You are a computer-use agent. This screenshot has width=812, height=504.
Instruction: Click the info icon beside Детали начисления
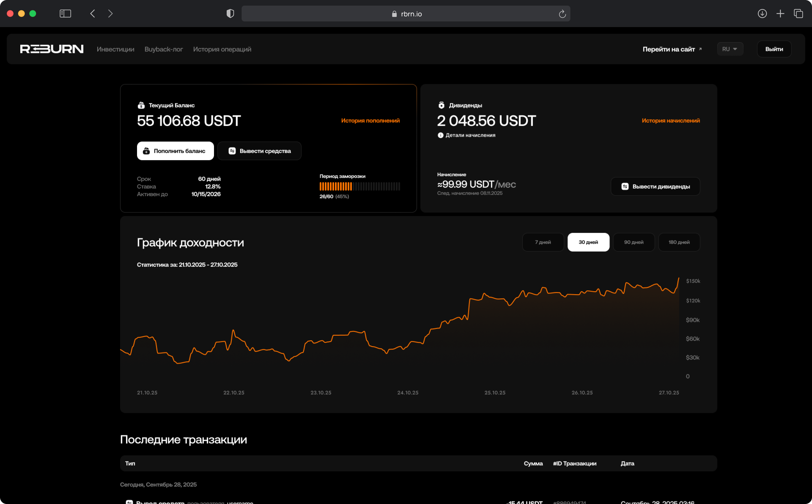[x=440, y=135]
